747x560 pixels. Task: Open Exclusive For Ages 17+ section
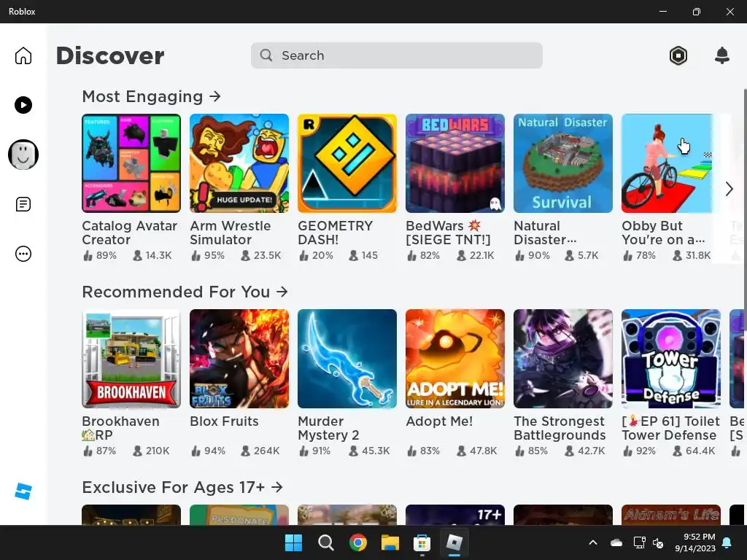(x=182, y=487)
